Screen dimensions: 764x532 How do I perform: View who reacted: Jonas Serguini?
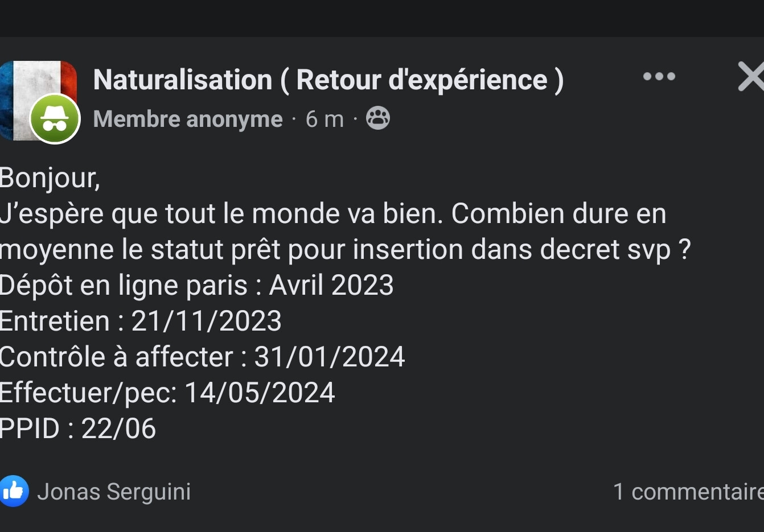(114, 492)
